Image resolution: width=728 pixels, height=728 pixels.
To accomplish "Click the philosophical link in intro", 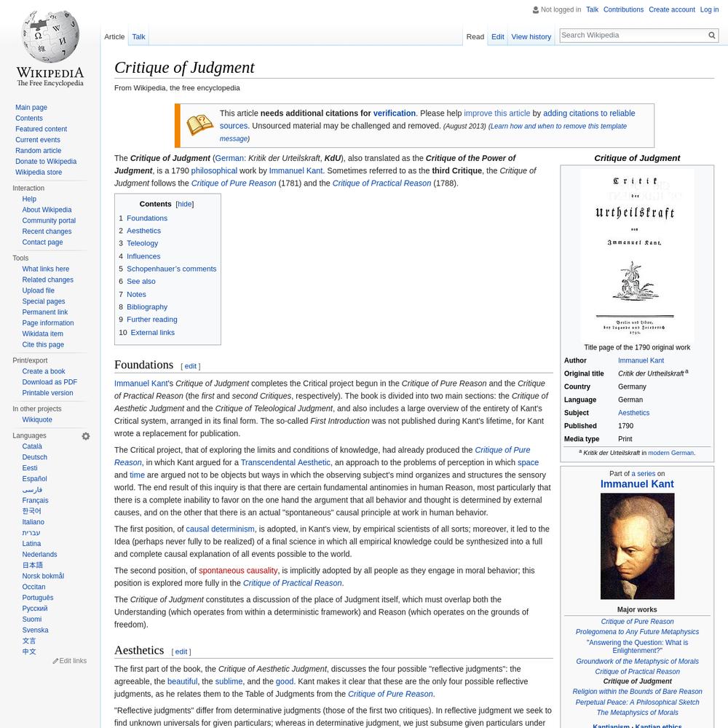I will point(214,171).
